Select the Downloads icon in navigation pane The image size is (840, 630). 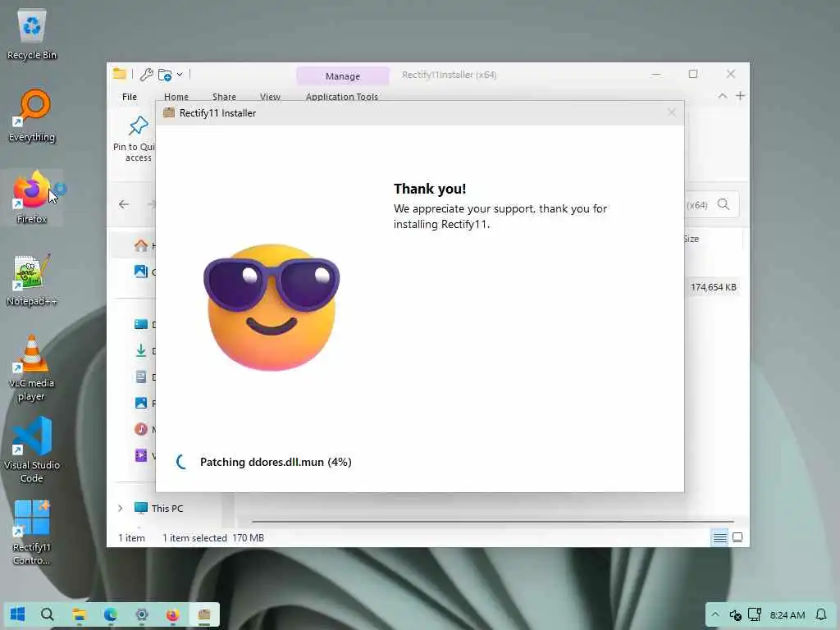click(x=141, y=350)
